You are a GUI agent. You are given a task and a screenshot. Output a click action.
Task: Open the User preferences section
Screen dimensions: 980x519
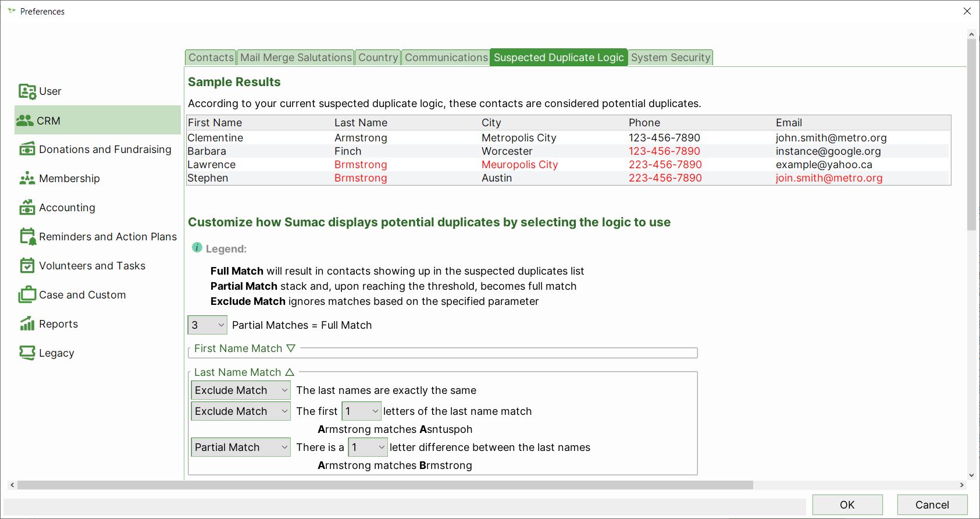click(x=98, y=91)
